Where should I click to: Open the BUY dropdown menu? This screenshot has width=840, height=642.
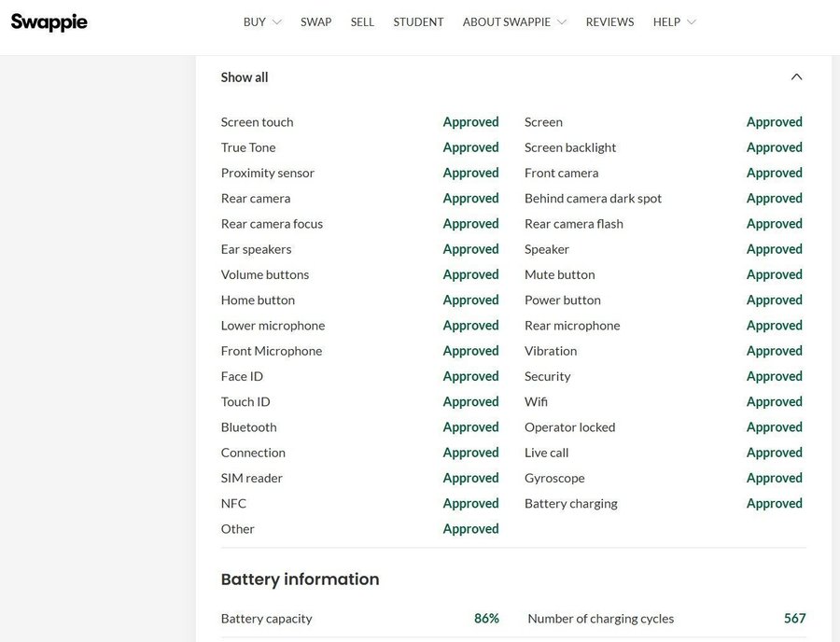[261, 21]
